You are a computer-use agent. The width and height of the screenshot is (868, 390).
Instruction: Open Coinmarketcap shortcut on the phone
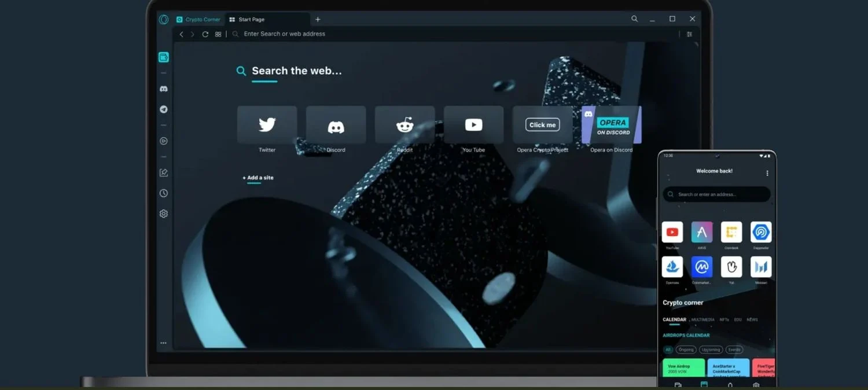[x=702, y=267]
